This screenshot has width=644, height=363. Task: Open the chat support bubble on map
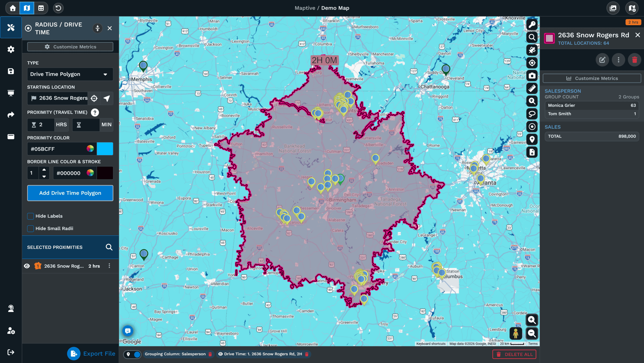tap(128, 331)
